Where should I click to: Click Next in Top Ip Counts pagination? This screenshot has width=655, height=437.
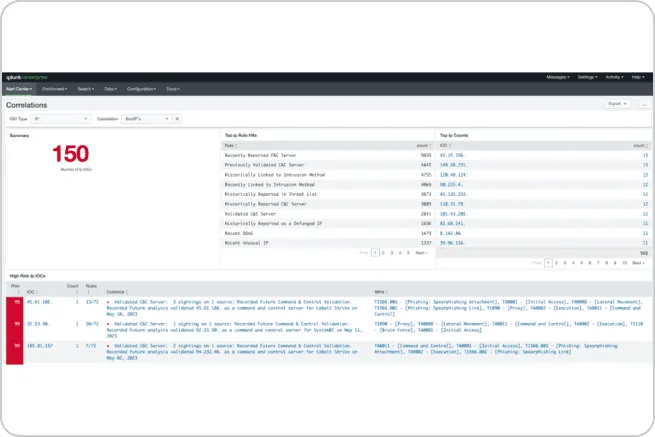click(638, 263)
